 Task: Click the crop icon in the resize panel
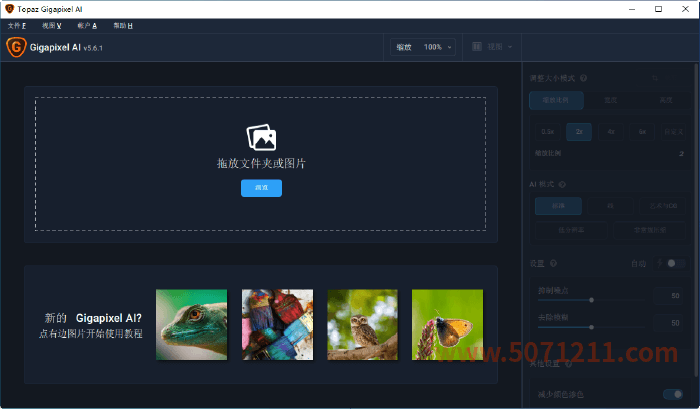[x=656, y=78]
